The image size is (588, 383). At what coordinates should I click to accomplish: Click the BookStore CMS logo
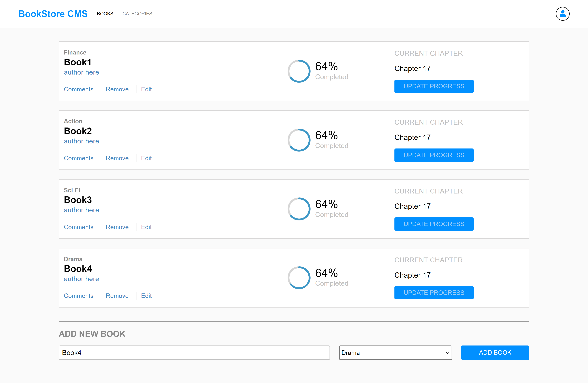pos(53,14)
